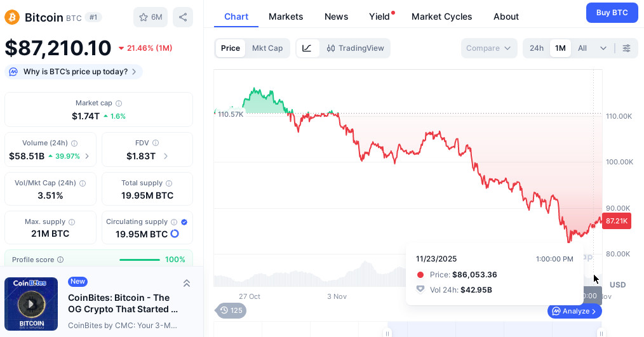The height and width of the screenshot is (337, 644).
Task: Select the line chart type icon
Action: click(x=307, y=48)
